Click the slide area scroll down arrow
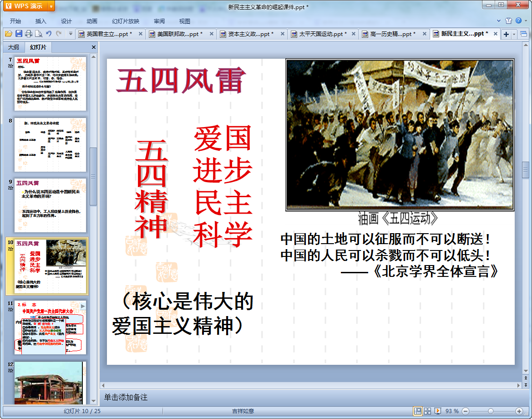 (x=526, y=371)
